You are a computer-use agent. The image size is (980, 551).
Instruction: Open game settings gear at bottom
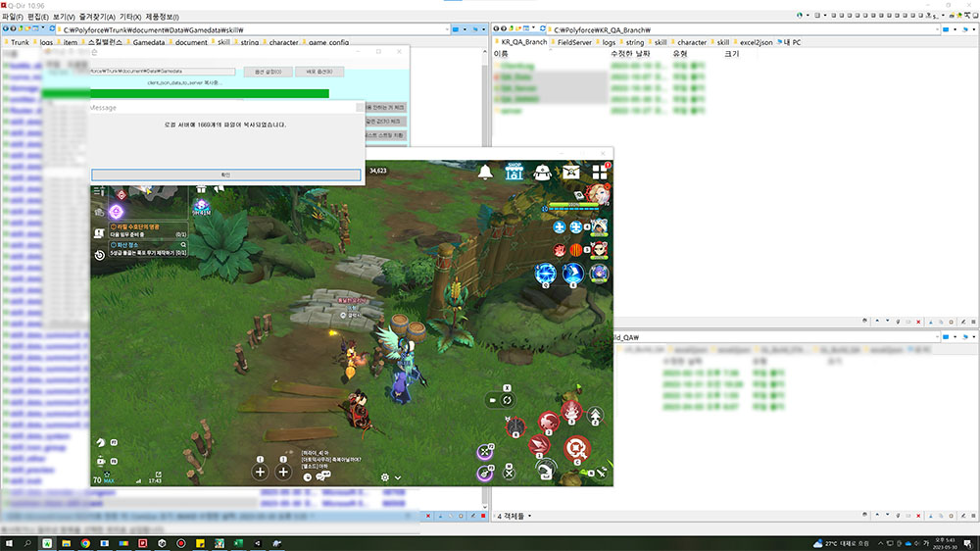pyautogui.click(x=385, y=477)
